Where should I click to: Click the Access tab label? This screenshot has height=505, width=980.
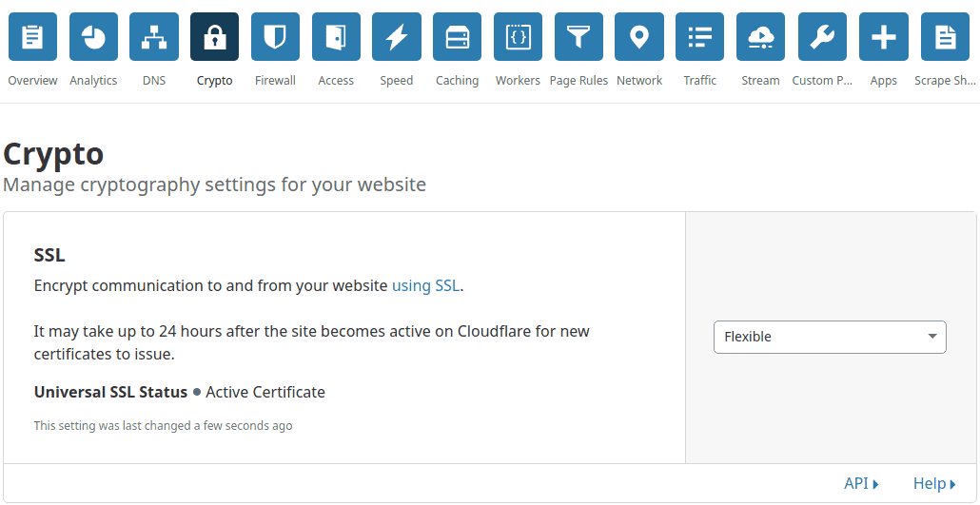coord(336,81)
